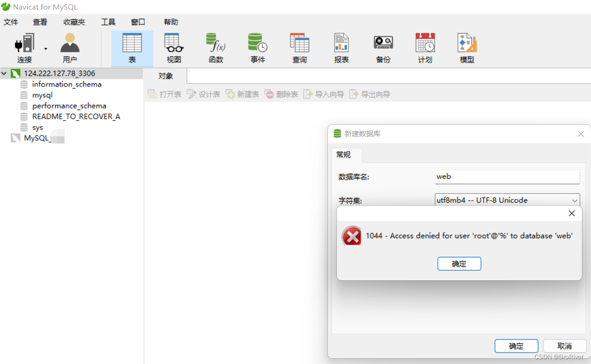Screen dimensions: 591x364
Task: Click the 删除表 toolbar button
Action: [281, 94]
